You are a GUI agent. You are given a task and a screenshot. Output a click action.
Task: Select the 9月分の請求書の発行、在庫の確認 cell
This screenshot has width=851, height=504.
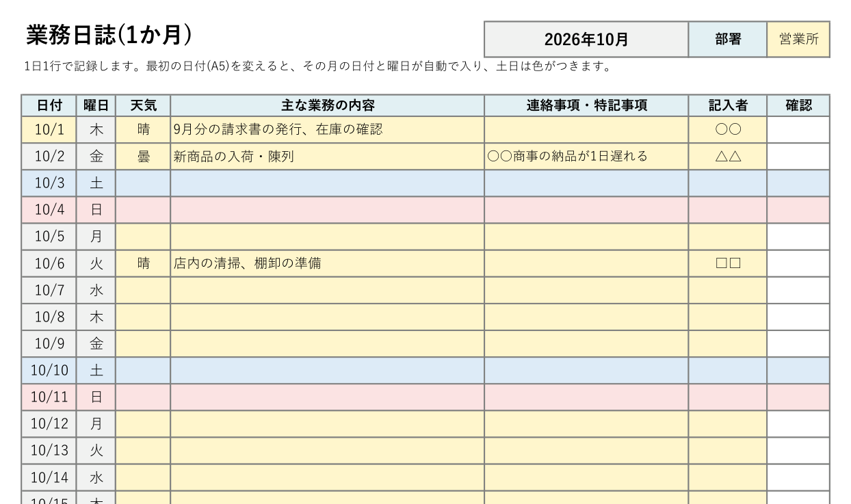(328, 129)
